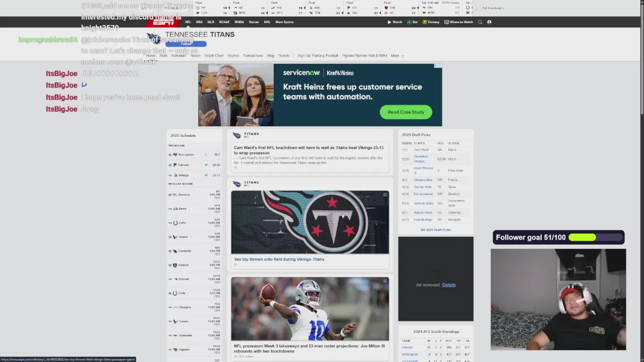Switch to the Depth Chart tab
This screenshot has width=644, height=362.
(214, 56)
